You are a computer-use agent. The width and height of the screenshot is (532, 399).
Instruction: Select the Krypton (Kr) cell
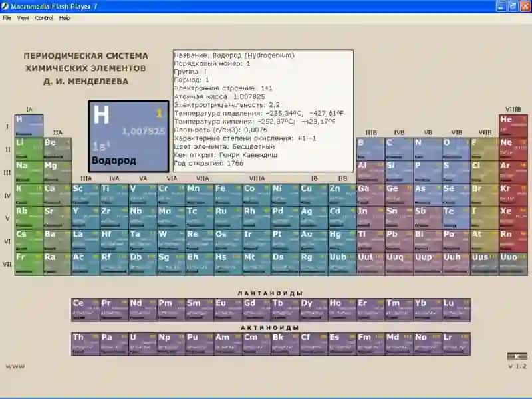(x=513, y=195)
